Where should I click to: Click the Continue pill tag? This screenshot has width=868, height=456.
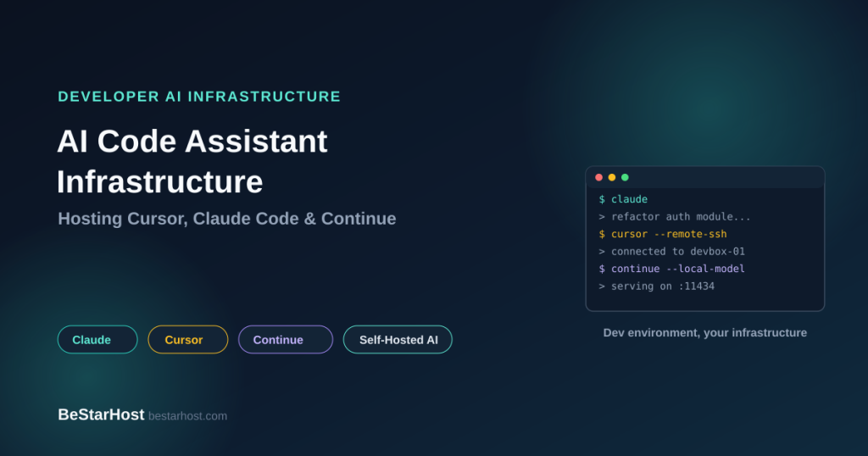286,340
